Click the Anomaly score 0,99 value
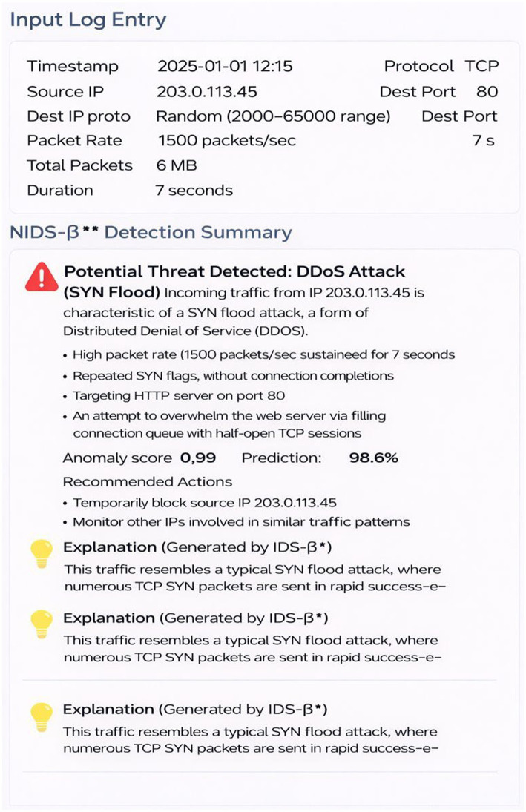The height and width of the screenshot is (812, 526). click(198, 458)
